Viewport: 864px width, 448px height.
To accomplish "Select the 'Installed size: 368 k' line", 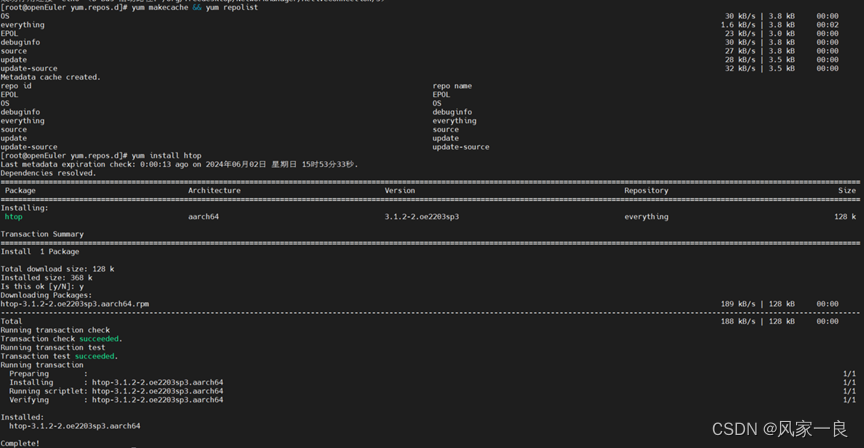I will (x=46, y=278).
